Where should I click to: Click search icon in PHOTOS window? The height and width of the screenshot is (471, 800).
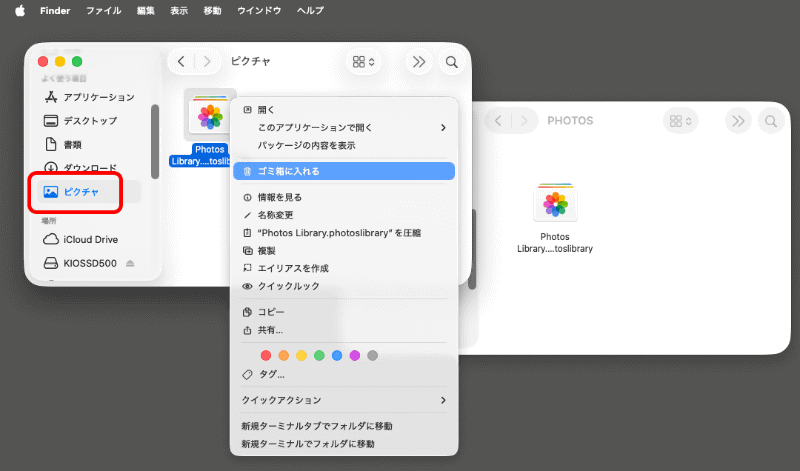[x=771, y=121]
